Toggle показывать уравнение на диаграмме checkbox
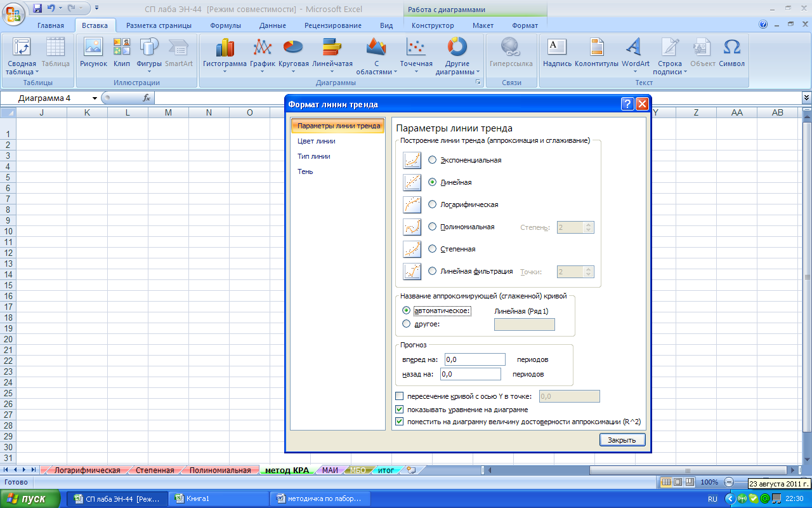812x508 pixels. [x=399, y=410]
